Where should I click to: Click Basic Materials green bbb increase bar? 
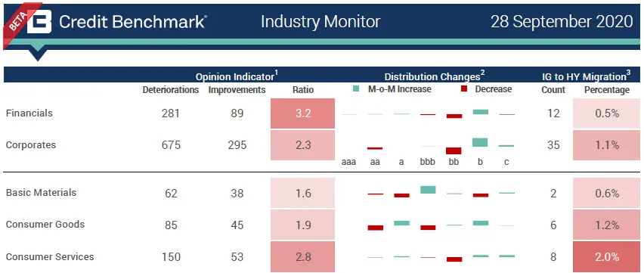point(428,190)
